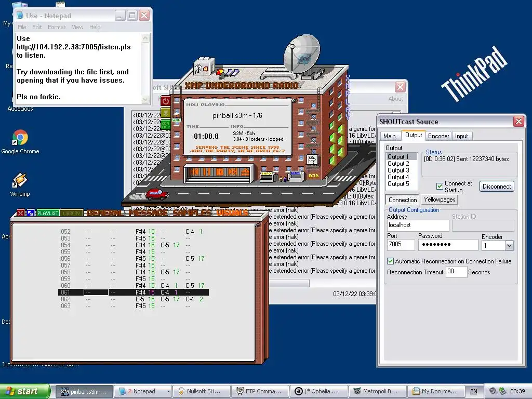Click the previous track button on XMPlay
The width and height of the screenshot is (532, 399).
coord(194,171)
